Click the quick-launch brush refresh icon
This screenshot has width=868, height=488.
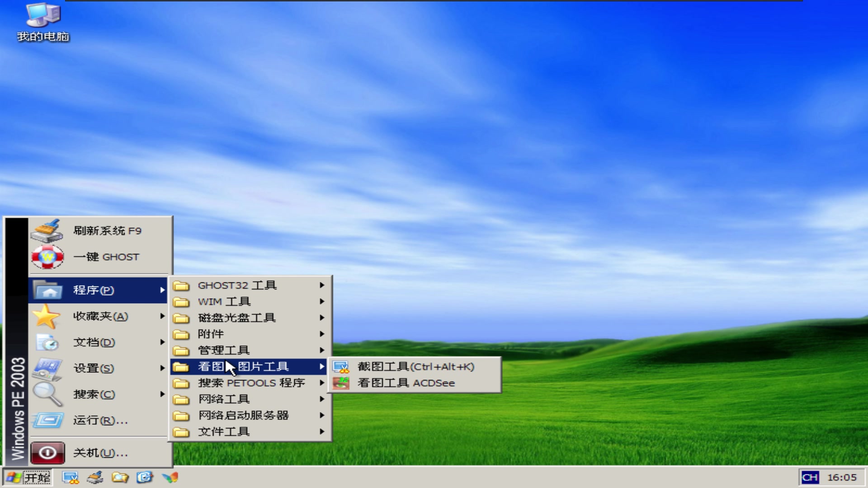tap(95, 478)
